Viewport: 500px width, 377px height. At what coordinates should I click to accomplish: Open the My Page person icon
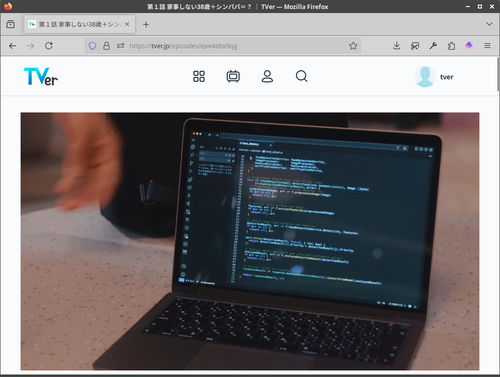[267, 76]
